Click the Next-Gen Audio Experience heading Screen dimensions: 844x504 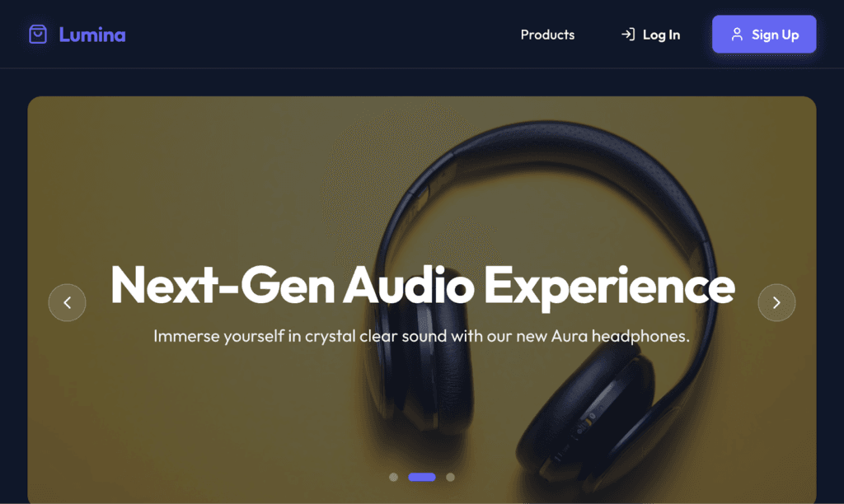point(423,286)
